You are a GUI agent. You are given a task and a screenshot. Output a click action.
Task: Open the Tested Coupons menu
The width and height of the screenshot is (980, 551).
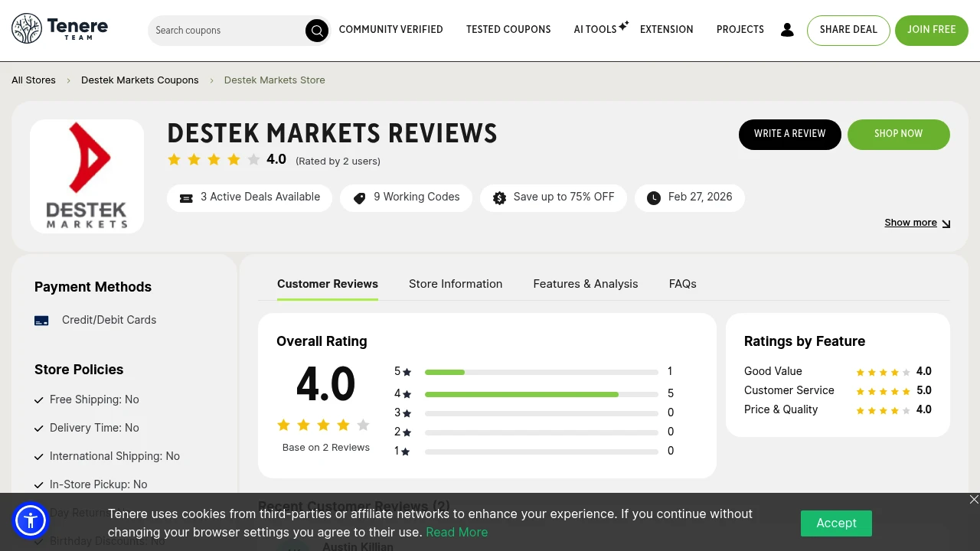[x=508, y=30]
